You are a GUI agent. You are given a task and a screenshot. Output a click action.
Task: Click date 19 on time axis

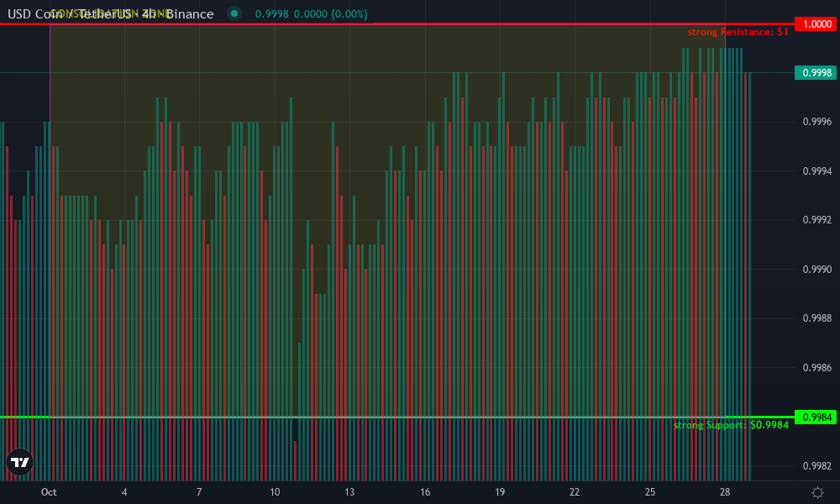(500, 492)
